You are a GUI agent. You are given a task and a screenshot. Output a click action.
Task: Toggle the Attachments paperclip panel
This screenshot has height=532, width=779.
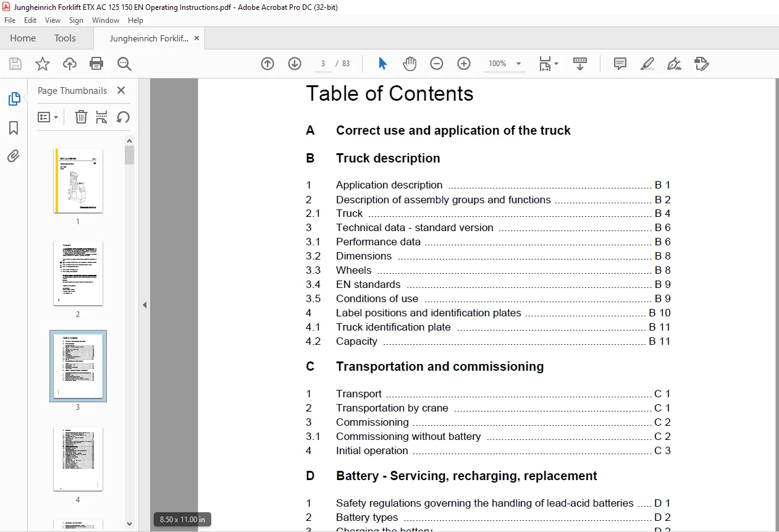tap(14, 156)
